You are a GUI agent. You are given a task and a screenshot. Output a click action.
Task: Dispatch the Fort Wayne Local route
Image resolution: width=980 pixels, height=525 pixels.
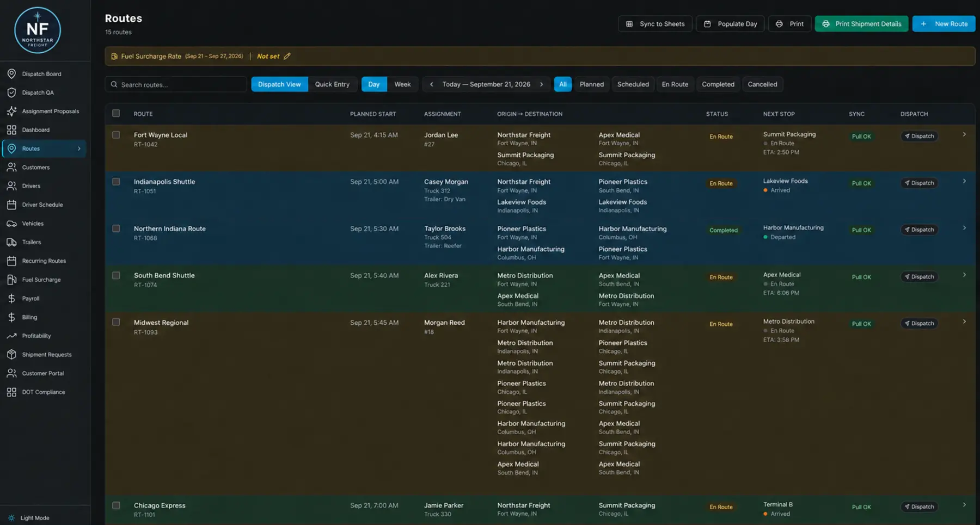click(919, 136)
